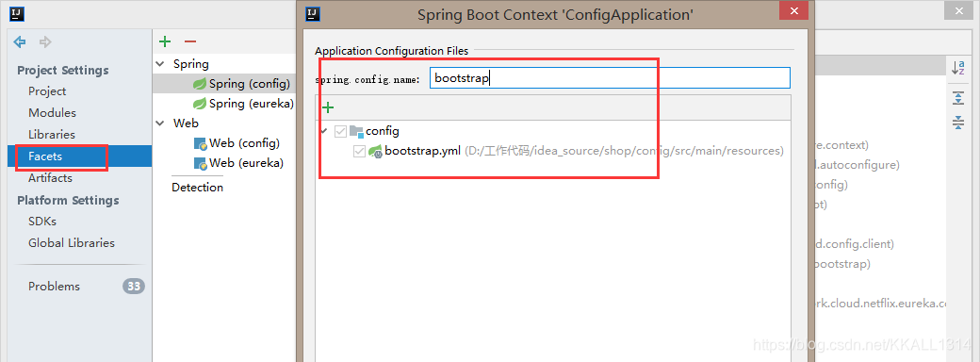
Task: Click the Web (config) facet icon
Action: coord(200,144)
